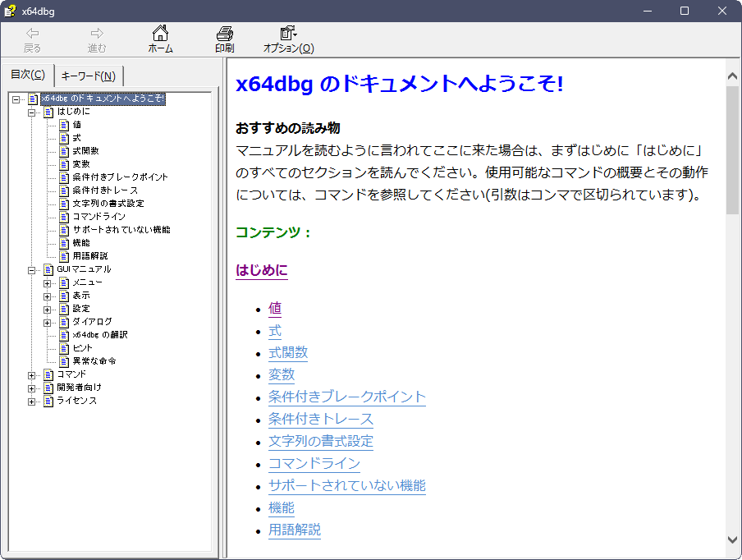
Task: Click the Back (戻る) arrow toolbar icon
Action: tap(32, 33)
